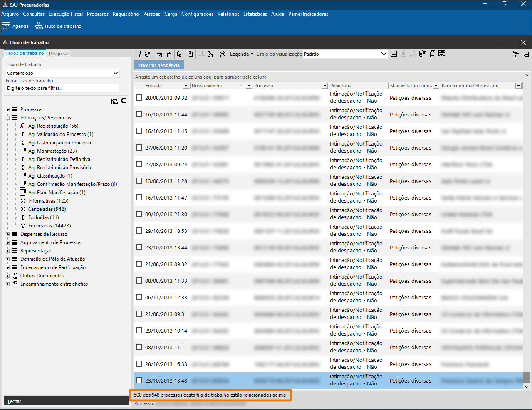
Task: Expand the Dispensas de Recurso tree node
Action: 7,234
